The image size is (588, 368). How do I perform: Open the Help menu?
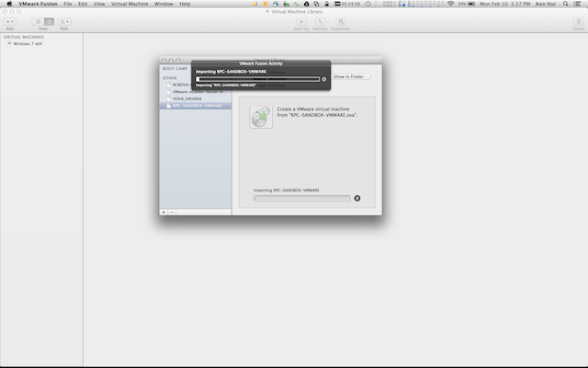click(185, 4)
